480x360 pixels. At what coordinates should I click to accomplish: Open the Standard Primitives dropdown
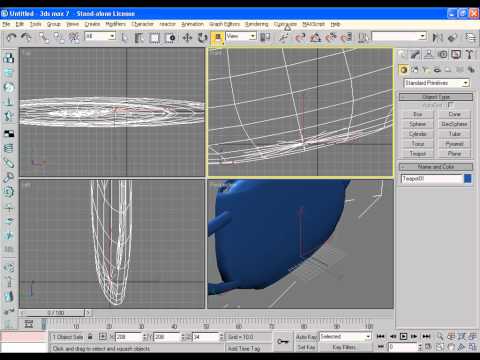437,83
